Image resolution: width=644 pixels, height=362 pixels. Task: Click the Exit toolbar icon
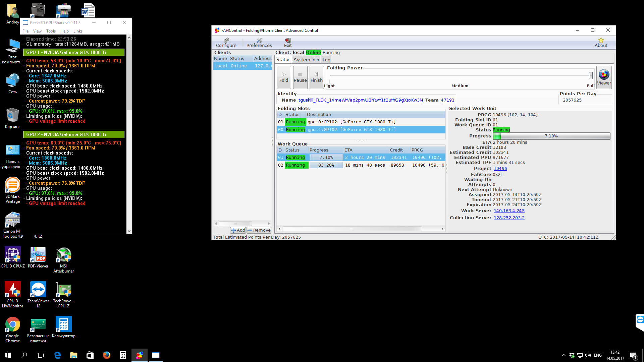click(x=288, y=42)
